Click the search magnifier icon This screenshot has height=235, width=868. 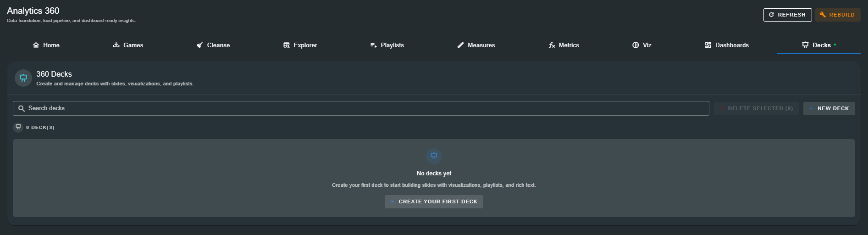click(22, 109)
